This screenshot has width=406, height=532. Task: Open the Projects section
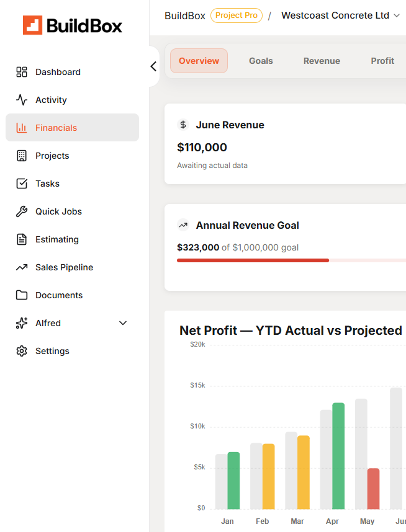(73, 156)
